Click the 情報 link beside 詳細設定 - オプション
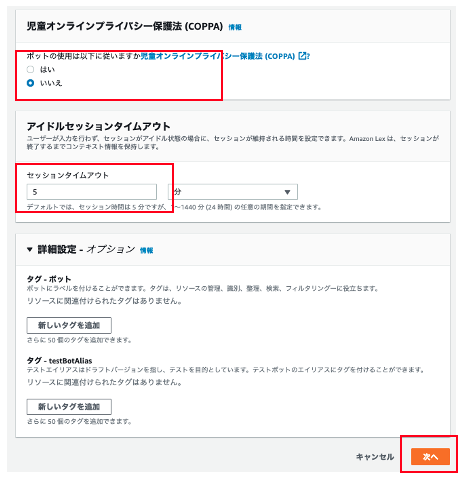 click(x=146, y=250)
